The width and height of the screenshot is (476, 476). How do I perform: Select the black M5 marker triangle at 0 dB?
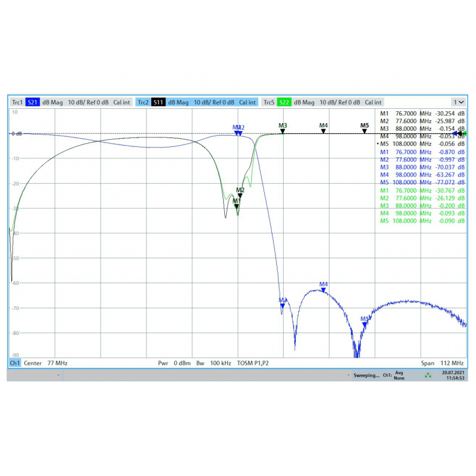tap(364, 131)
